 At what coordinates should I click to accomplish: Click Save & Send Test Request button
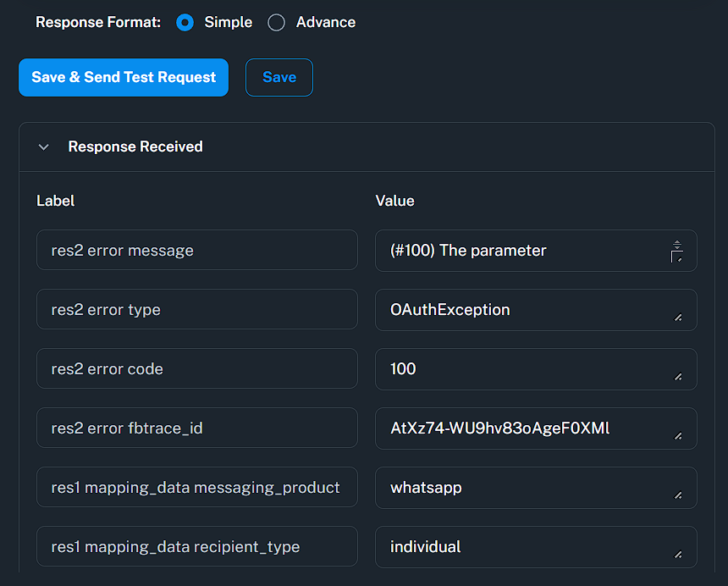click(x=124, y=77)
